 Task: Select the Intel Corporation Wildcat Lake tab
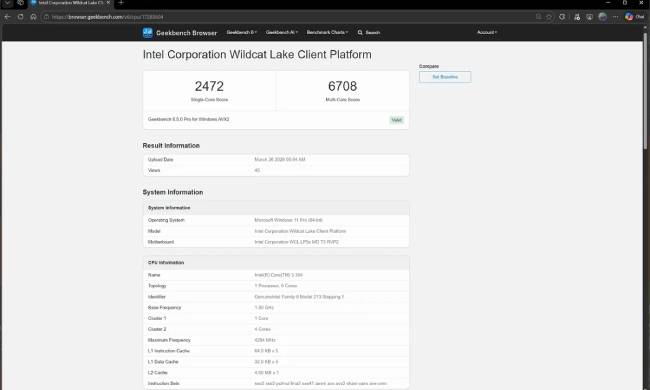tap(70, 2)
